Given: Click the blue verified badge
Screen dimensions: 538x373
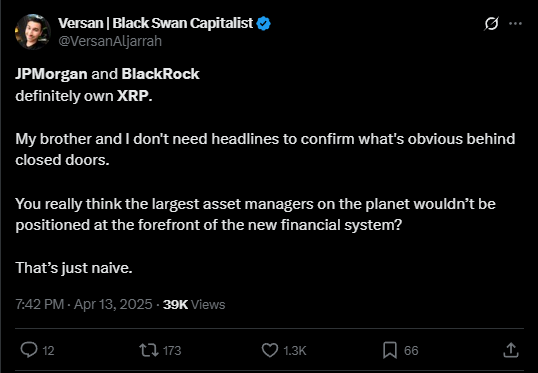Looking at the screenshot, I should (x=264, y=23).
